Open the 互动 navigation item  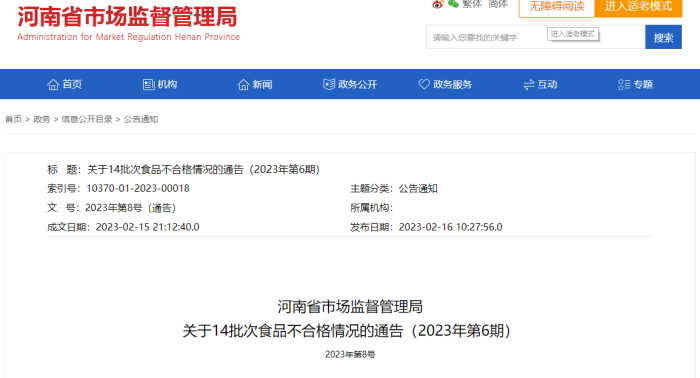point(540,84)
